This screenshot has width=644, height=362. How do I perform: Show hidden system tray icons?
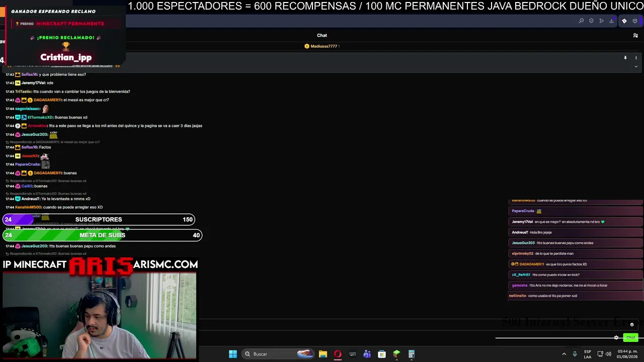(x=563, y=354)
